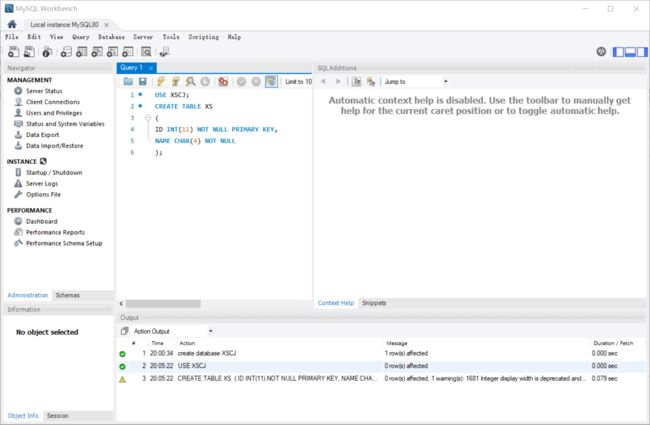Create a new stored procedure toolbar icon
The width and height of the screenshot is (650, 425).
click(112, 52)
